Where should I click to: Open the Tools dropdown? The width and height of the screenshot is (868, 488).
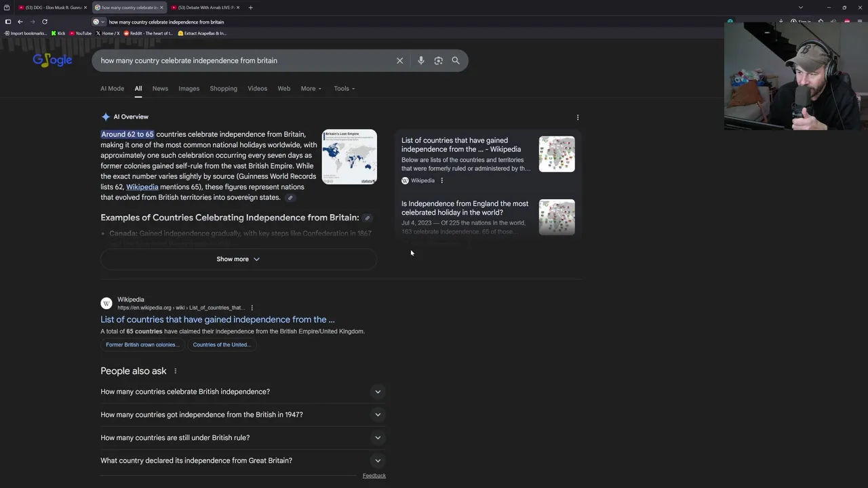[344, 89]
